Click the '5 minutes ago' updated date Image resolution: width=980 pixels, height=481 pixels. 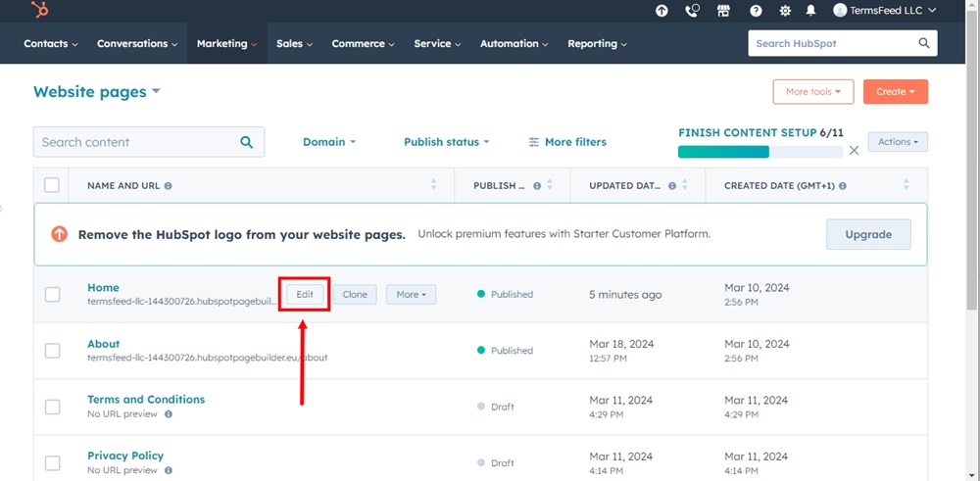(625, 295)
